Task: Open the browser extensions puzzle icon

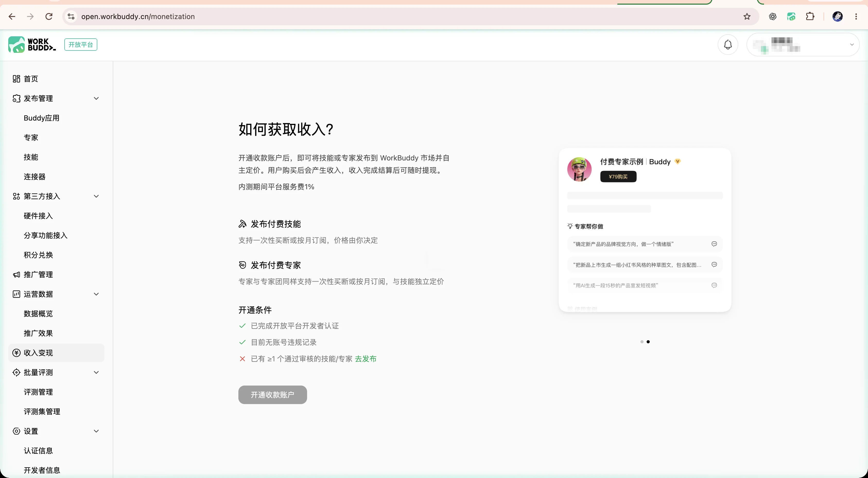Action: coord(810,16)
